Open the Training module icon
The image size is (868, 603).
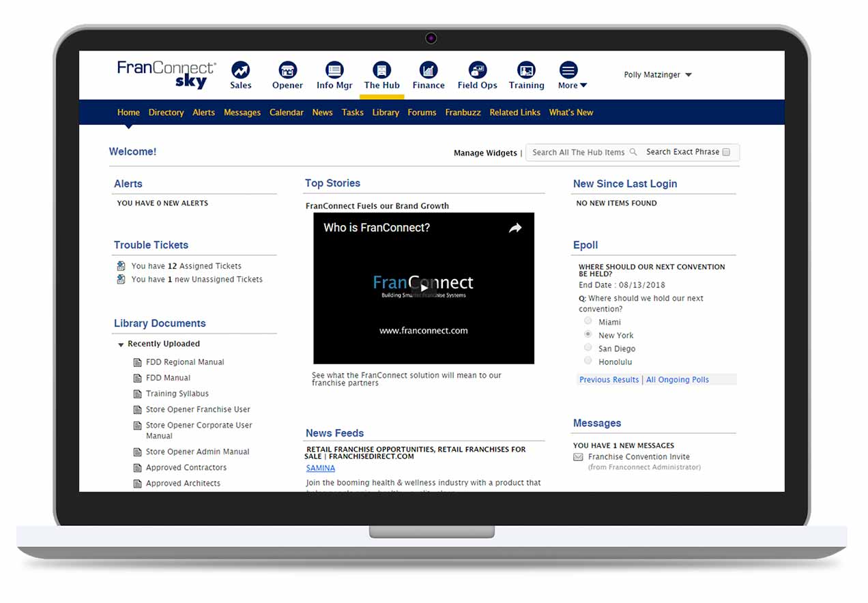[526, 70]
